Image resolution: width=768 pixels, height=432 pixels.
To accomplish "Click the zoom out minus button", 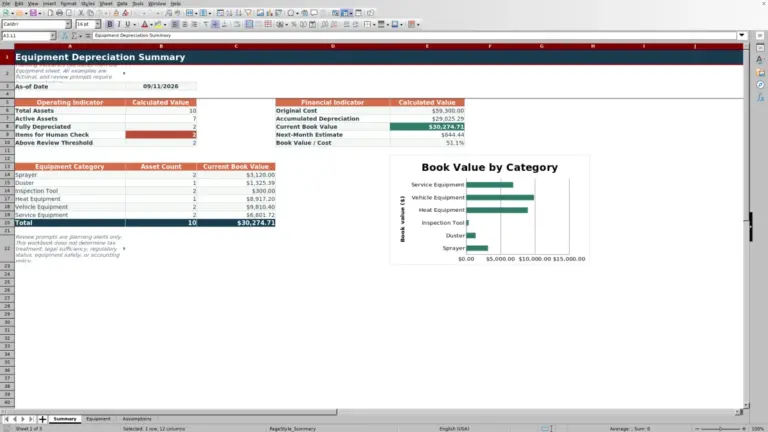I will tap(697, 429).
